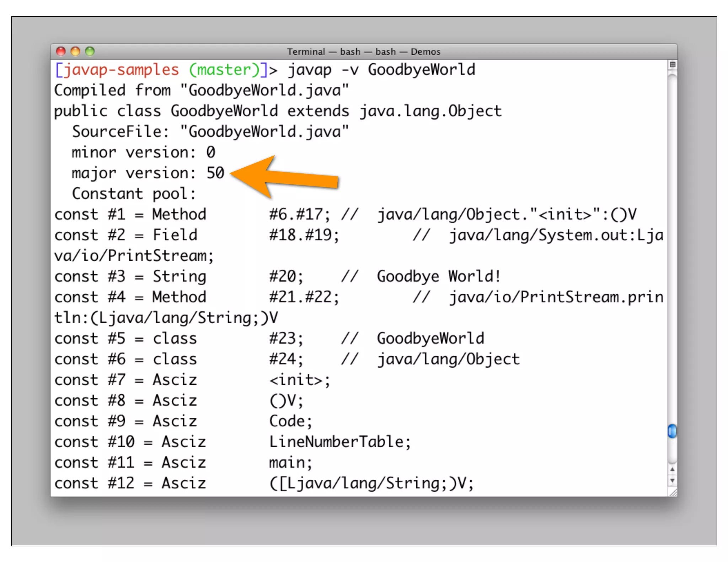Click the 'Constant pool:' line
Viewport: 728px width, 562px height.
tap(134, 194)
